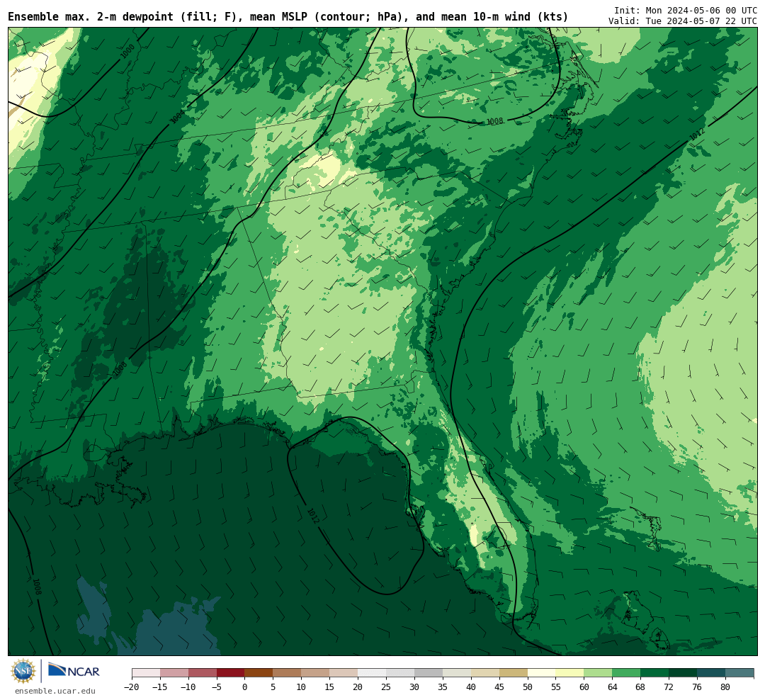The height and width of the screenshot is (700, 765).
Task: Click the 1008 label over the southwestern Gulf
Action: pyautogui.click(x=37, y=587)
